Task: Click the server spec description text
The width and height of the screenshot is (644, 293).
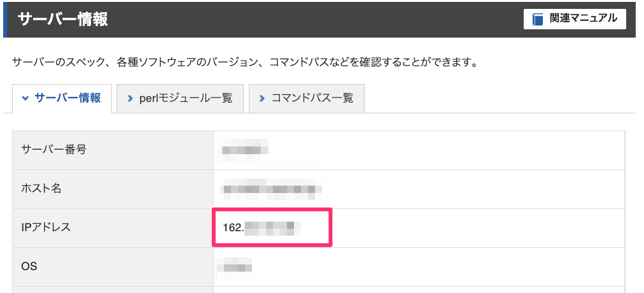Action: 245,63
